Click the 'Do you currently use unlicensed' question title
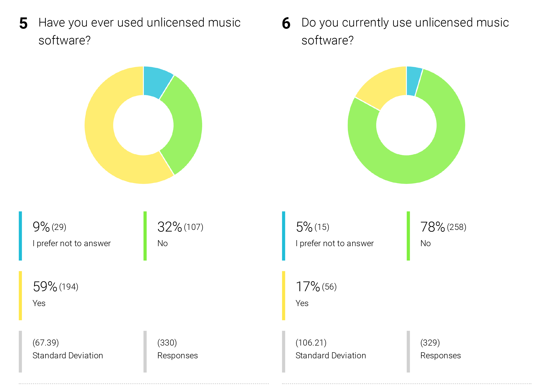Viewport: 550px width, 392px height. tap(405, 31)
